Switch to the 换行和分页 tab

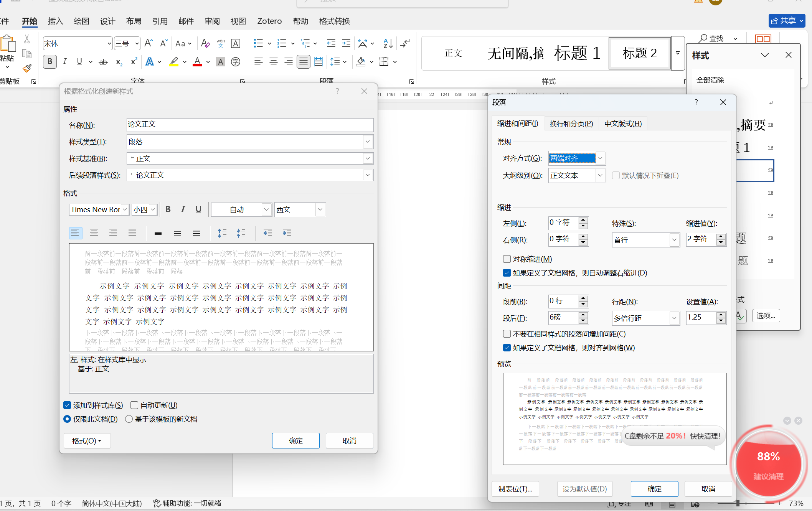[x=571, y=124]
